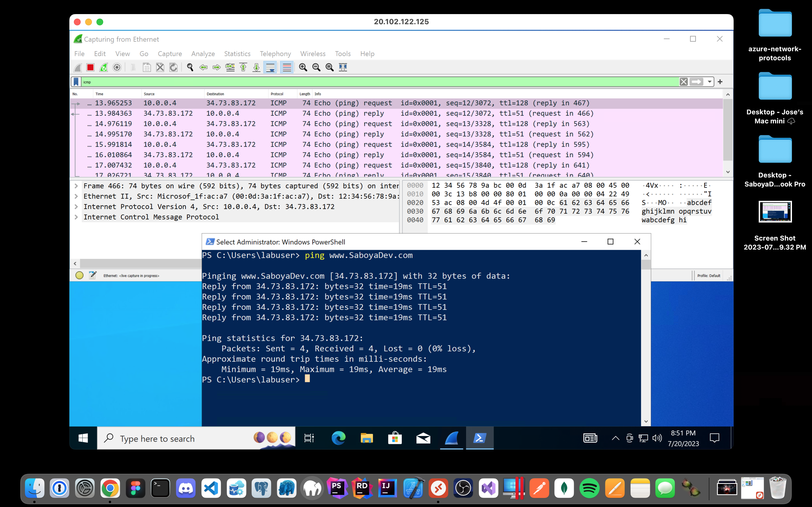
Task: Toggle packet colorization rules
Action: coord(286,67)
